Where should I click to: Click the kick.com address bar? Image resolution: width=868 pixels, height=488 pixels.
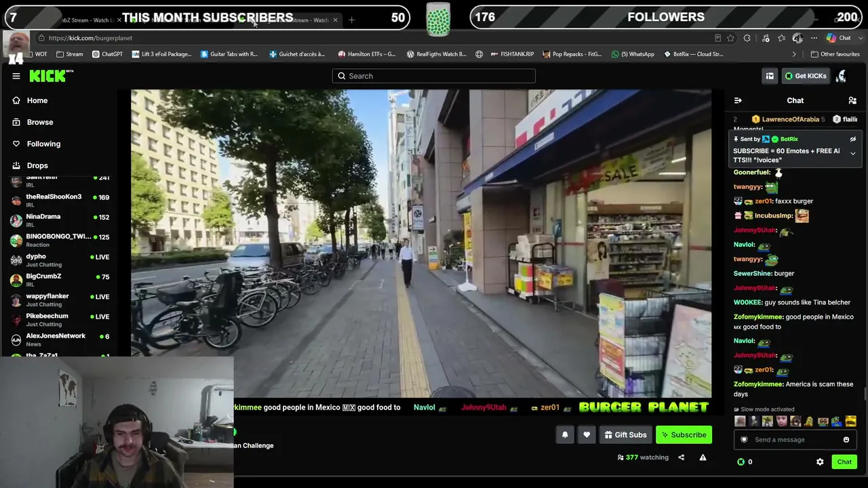pos(373,38)
